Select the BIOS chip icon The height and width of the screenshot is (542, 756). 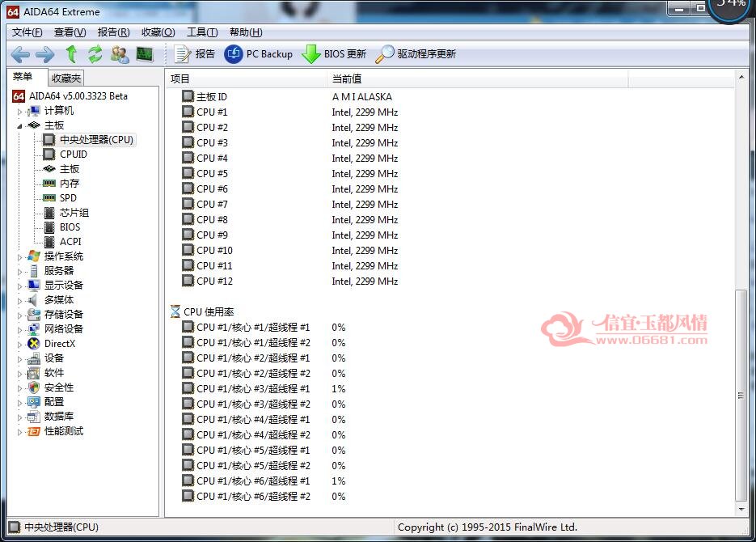point(49,227)
